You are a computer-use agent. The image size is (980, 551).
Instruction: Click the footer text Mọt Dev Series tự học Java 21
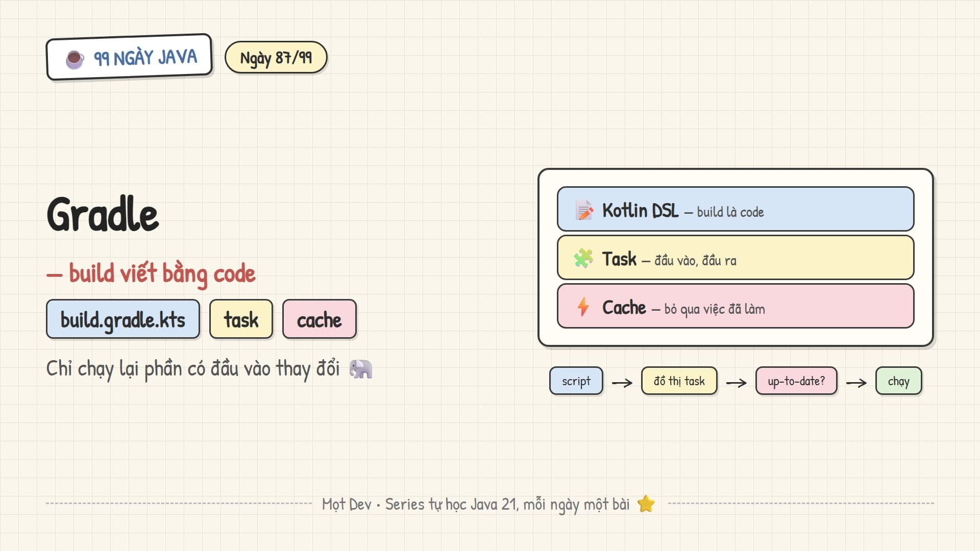[x=476, y=504]
